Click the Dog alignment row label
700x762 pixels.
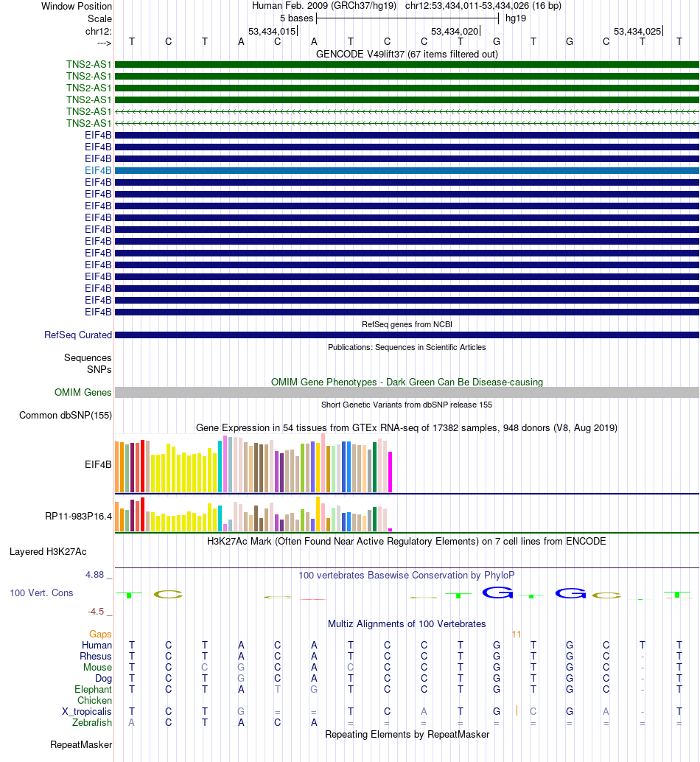click(103, 679)
